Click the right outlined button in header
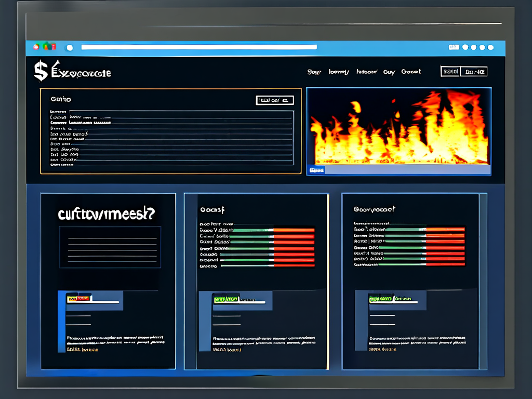 (475, 72)
